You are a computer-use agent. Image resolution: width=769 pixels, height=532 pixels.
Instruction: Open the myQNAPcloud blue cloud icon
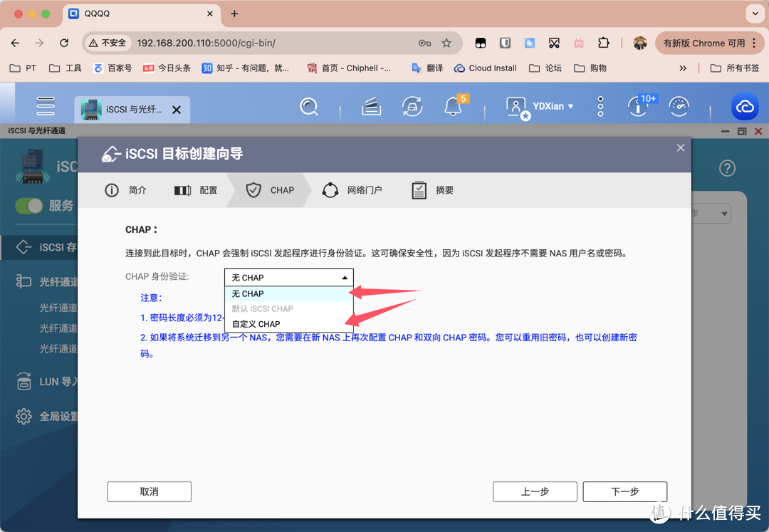pyautogui.click(x=745, y=107)
